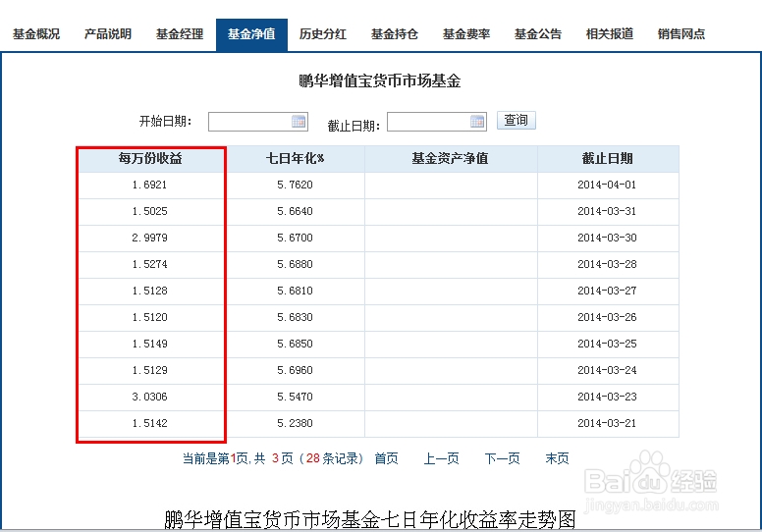The width and height of the screenshot is (762, 532).
Task: Click the 5.6850 seven-day yield cell
Action: [x=295, y=344]
